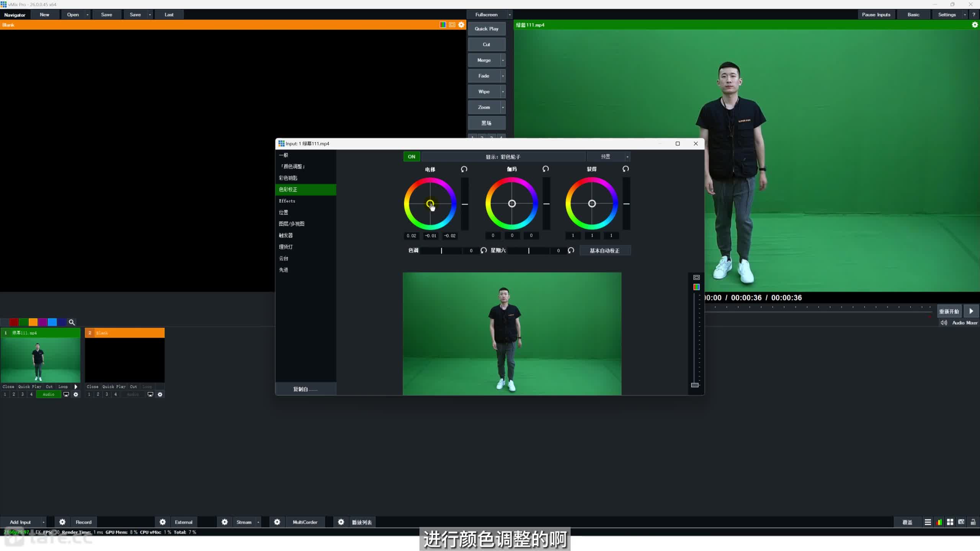Expand the Stream dropdown arrow
980x551 pixels.
tap(258, 522)
